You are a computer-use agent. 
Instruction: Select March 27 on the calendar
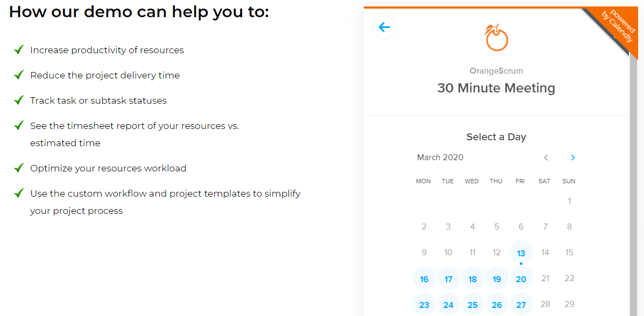(521, 304)
